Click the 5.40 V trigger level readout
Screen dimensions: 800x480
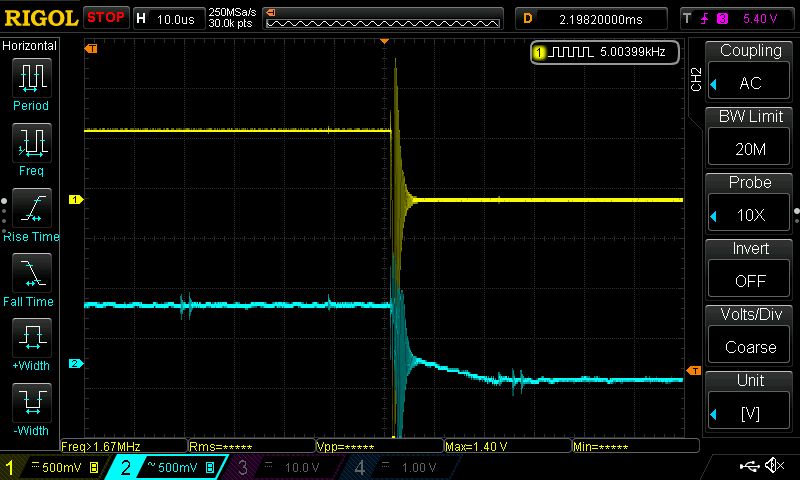coord(760,19)
